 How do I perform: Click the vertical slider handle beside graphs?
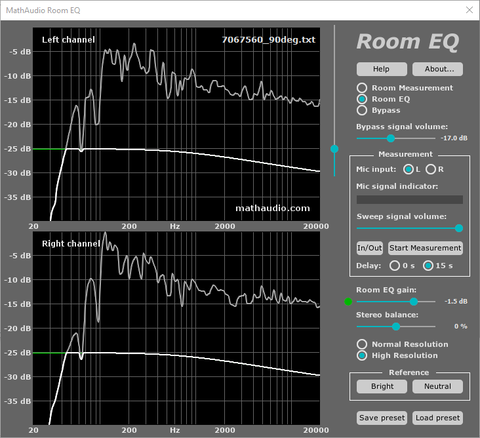pyautogui.click(x=334, y=149)
